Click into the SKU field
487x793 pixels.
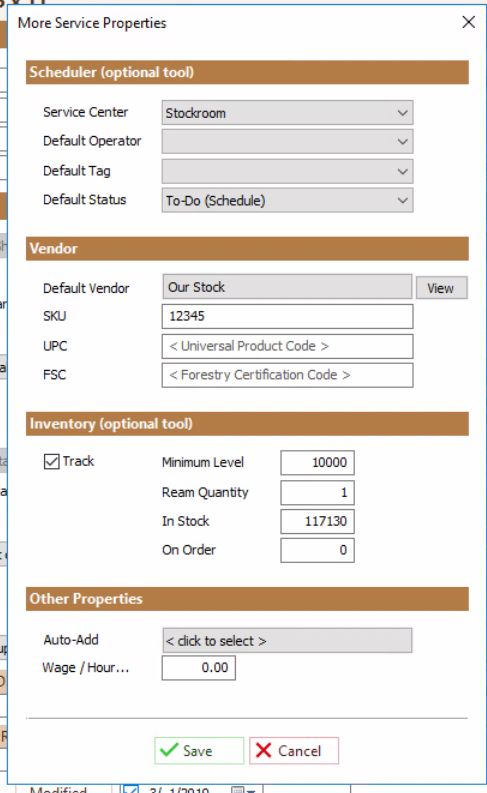click(x=287, y=317)
